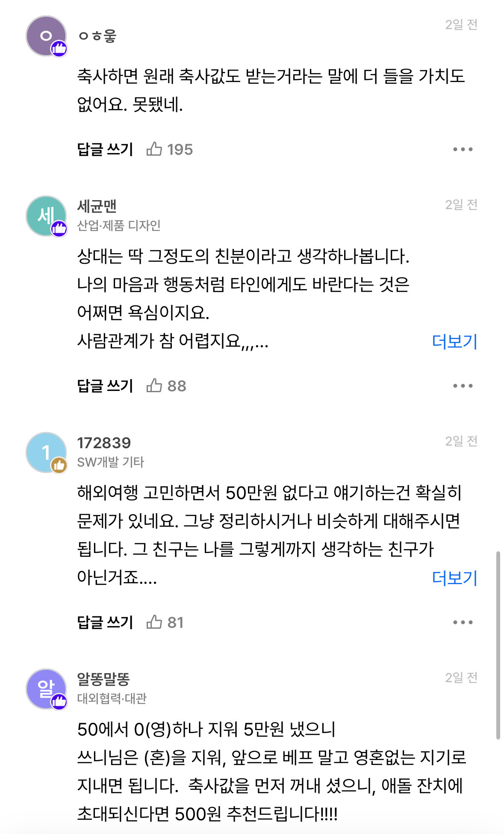Open 세균맨's teal profile avatar
This screenshot has height=834, width=504.
[x=46, y=216]
